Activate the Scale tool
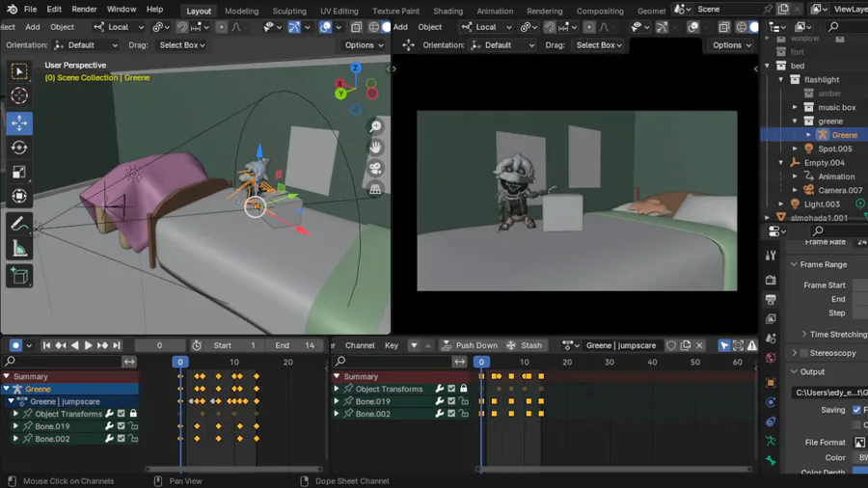868x488 pixels. coord(19,172)
